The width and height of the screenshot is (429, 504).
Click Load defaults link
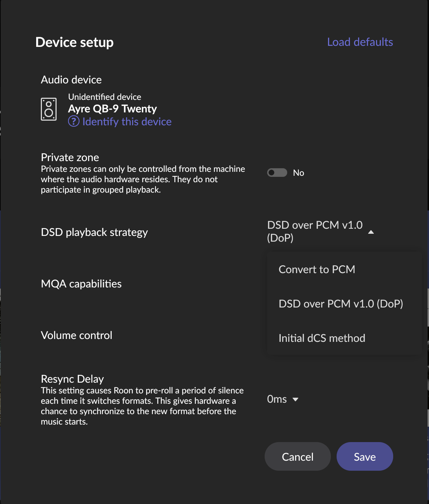(360, 42)
